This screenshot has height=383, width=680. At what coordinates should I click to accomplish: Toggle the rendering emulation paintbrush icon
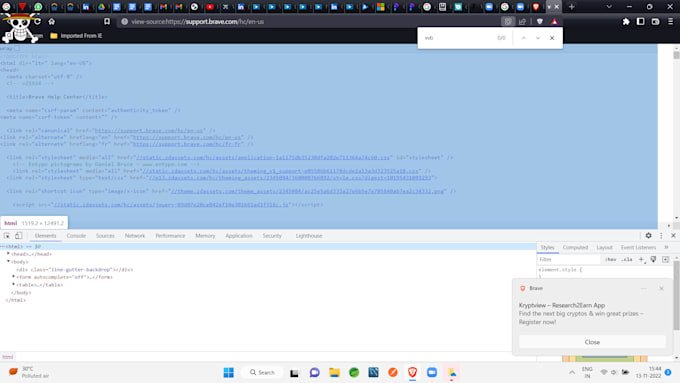point(653,259)
